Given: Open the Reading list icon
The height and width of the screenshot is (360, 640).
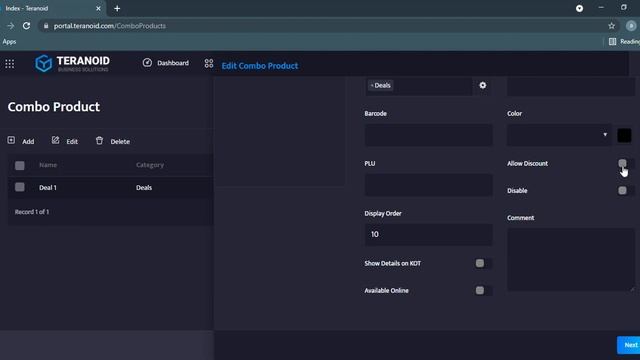Looking at the screenshot, I should [x=612, y=42].
